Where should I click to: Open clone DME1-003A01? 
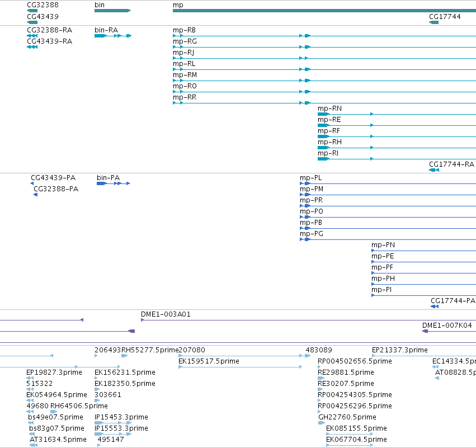tap(166, 314)
